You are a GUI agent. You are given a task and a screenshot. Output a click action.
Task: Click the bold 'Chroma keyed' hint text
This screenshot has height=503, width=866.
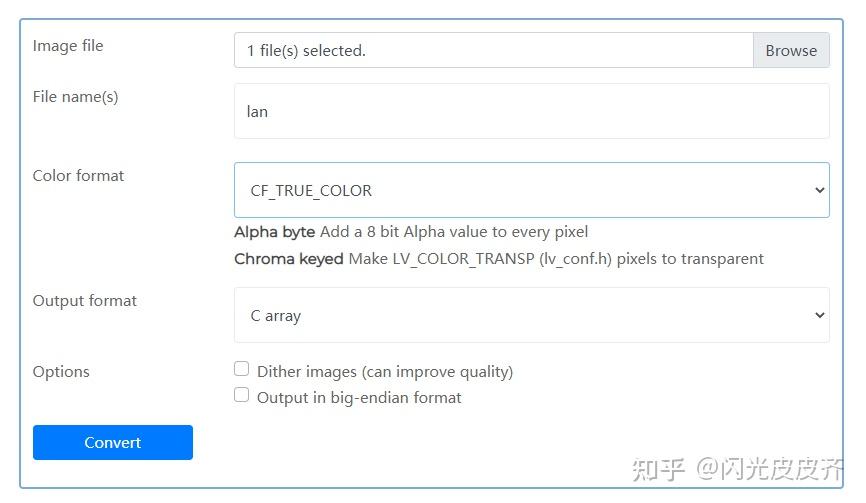288,258
